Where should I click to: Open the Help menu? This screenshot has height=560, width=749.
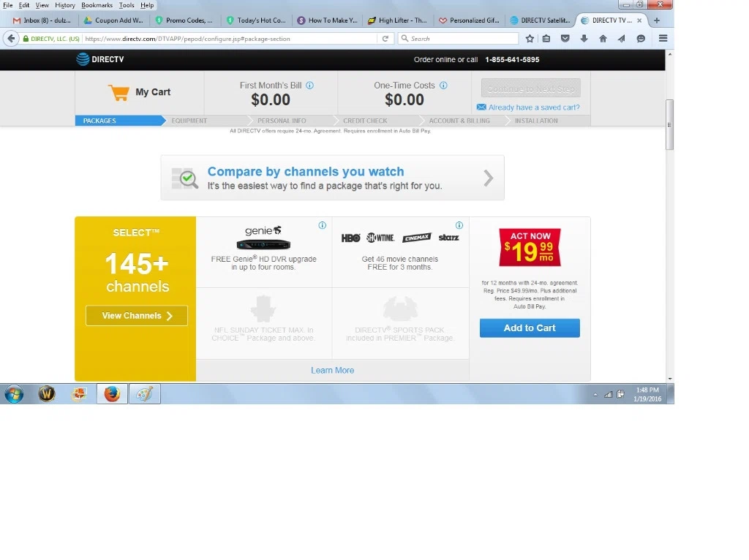147,5
